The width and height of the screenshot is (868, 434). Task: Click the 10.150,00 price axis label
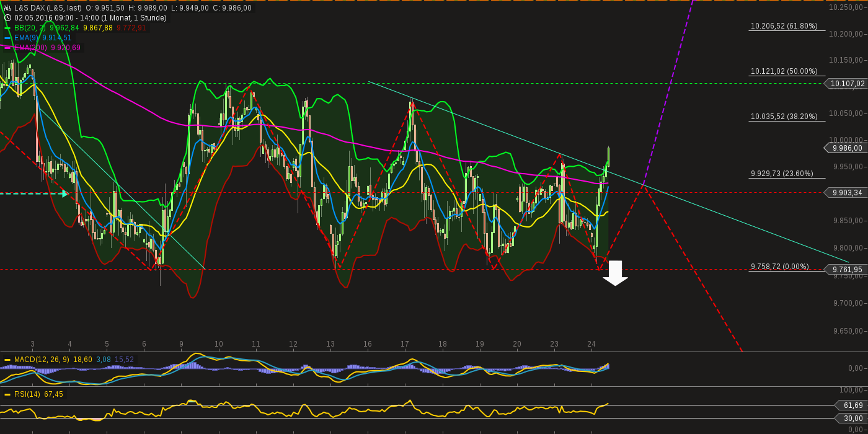[x=847, y=60]
